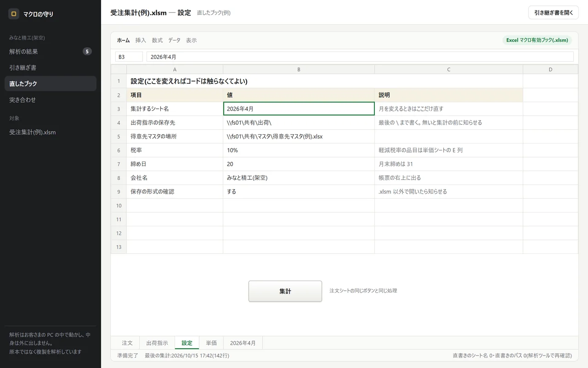
Task: Click the Excel マクロ有効ブック(.xlsm) badge
Action: pyautogui.click(x=537, y=40)
